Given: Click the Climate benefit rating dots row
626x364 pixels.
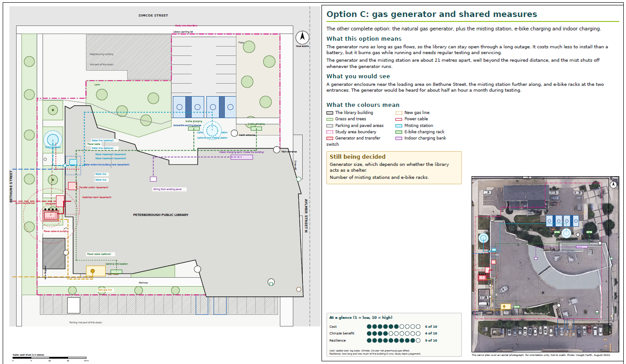Looking at the screenshot, I should click(394, 333).
